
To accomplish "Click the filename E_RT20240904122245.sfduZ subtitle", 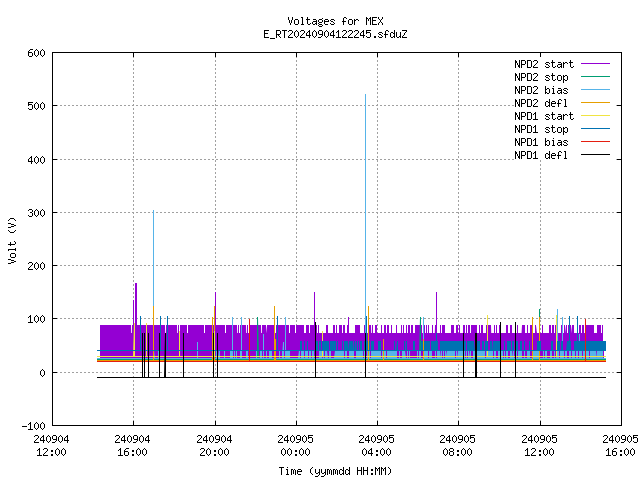I will (336, 34).
